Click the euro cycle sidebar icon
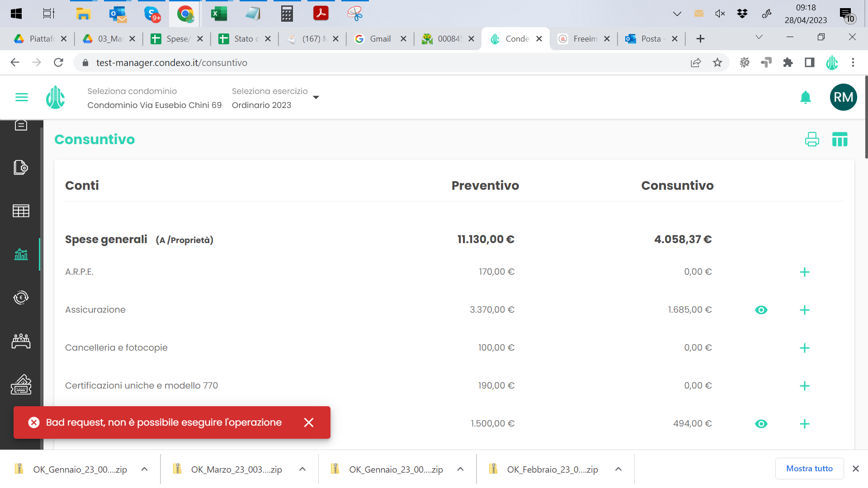The height and width of the screenshot is (488, 868). pyautogui.click(x=21, y=297)
